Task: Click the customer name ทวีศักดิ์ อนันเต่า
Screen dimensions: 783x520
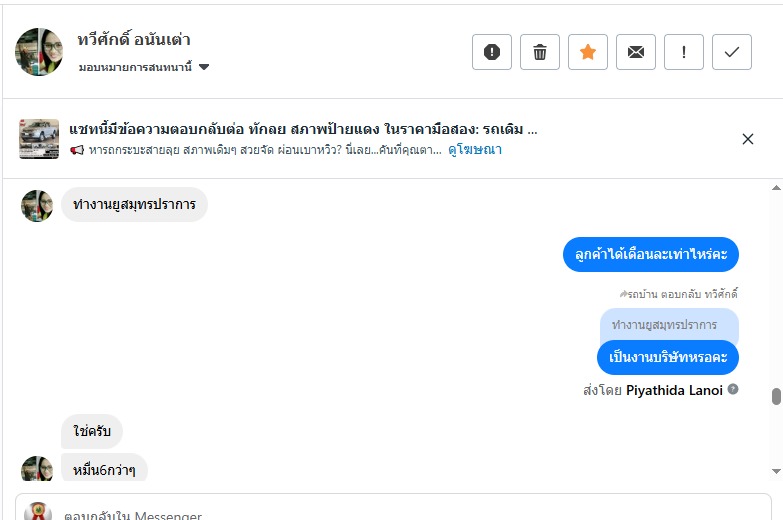Action: 134,40
